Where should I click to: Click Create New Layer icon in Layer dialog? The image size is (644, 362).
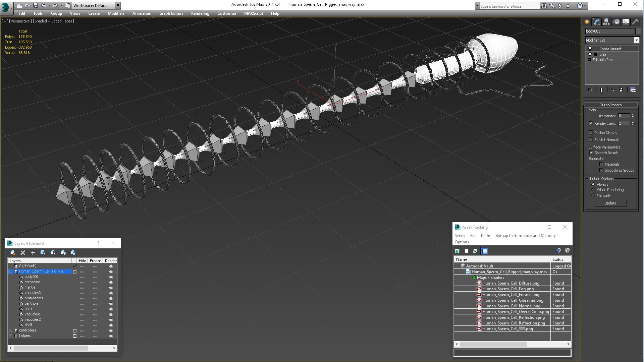[13, 253]
